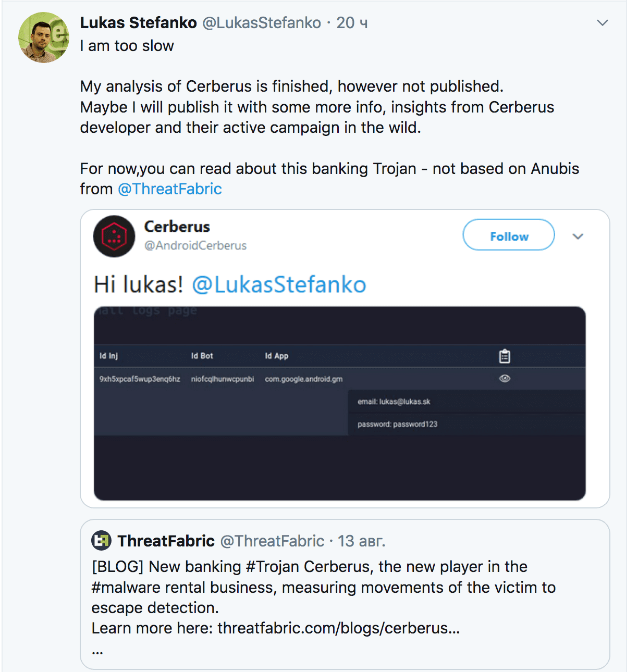Toggle the eye icon in log row
638x672 pixels.
click(505, 379)
